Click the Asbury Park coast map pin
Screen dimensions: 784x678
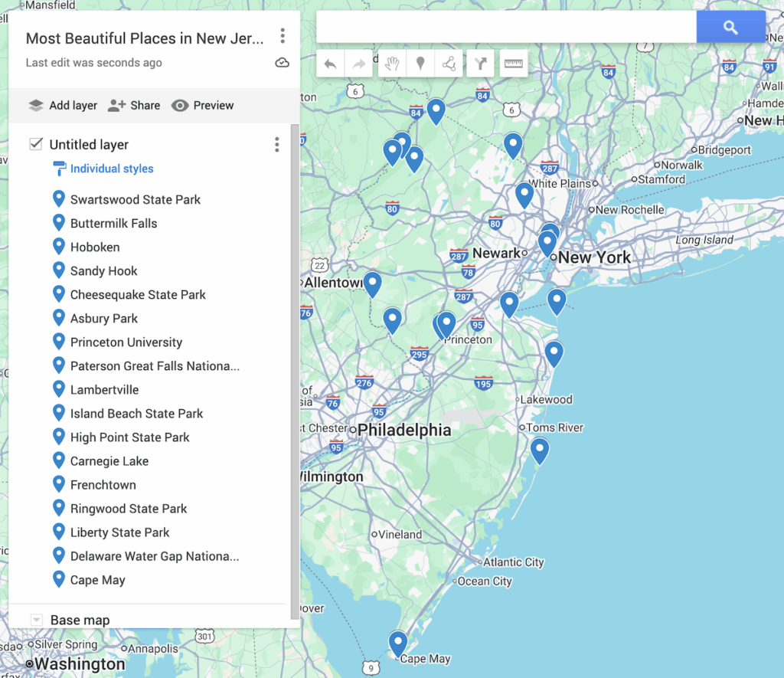click(x=554, y=352)
